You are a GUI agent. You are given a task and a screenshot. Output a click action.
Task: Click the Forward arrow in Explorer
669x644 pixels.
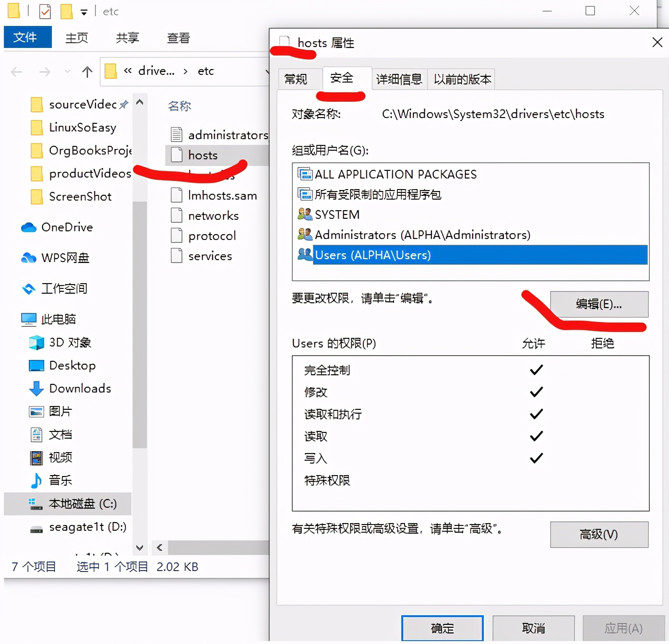click(45, 72)
